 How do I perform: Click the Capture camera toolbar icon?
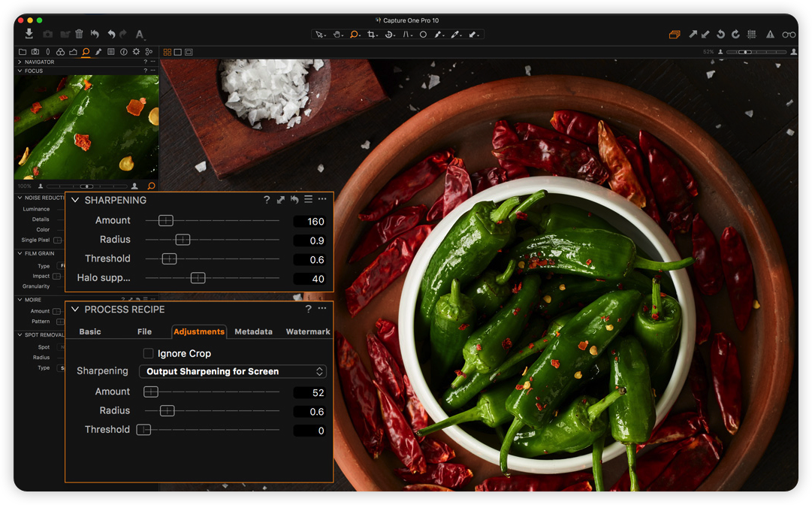(x=47, y=34)
